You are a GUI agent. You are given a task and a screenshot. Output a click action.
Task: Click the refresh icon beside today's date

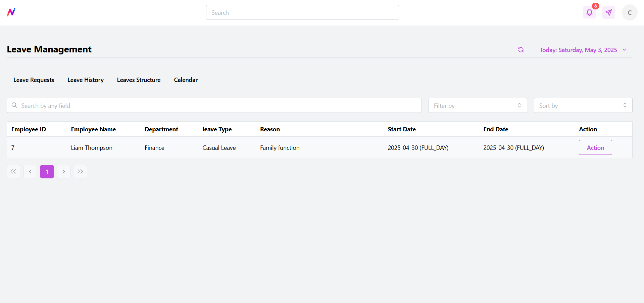521,50
